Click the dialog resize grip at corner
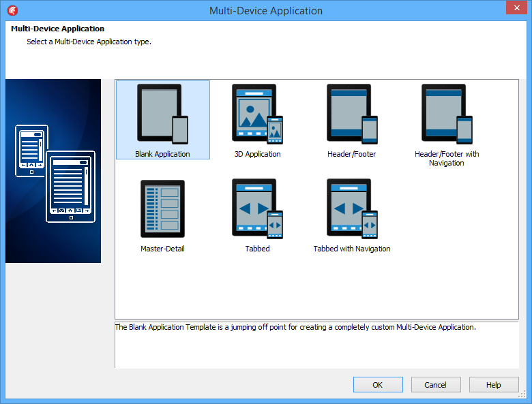 tap(522, 394)
